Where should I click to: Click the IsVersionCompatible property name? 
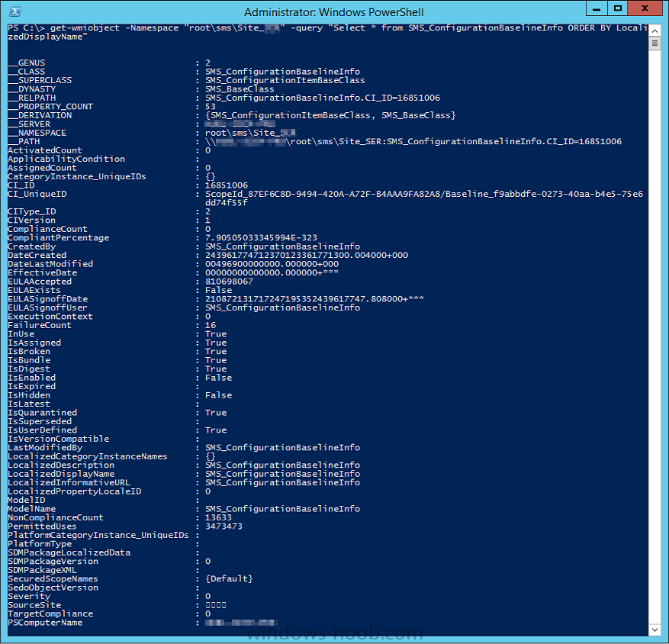coord(59,440)
